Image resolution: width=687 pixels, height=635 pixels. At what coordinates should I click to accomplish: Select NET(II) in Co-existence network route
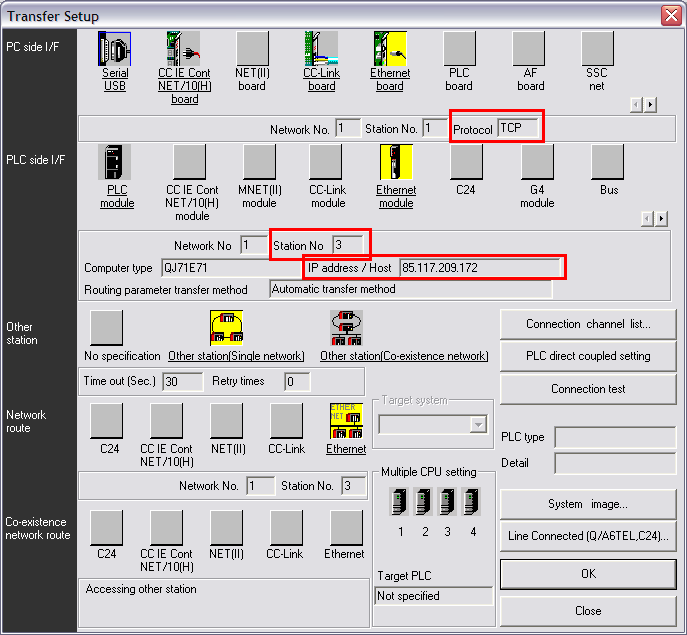(227, 528)
